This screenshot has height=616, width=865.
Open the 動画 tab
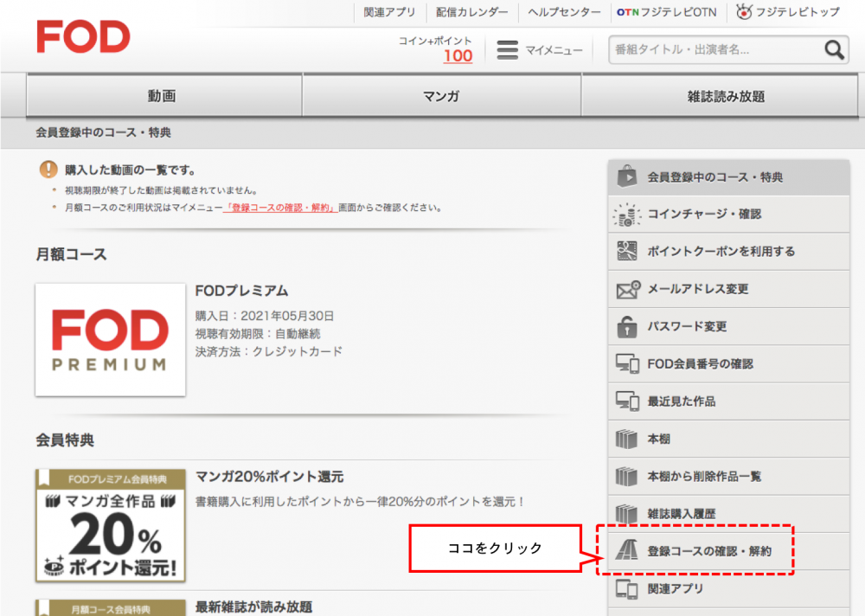pyautogui.click(x=163, y=95)
